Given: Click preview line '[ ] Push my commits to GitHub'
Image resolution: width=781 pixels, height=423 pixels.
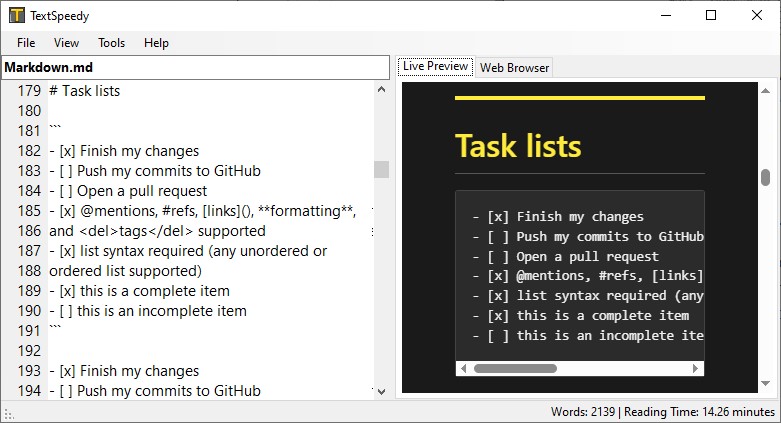Looking at the screenshot, I should (x=588, y=237).
